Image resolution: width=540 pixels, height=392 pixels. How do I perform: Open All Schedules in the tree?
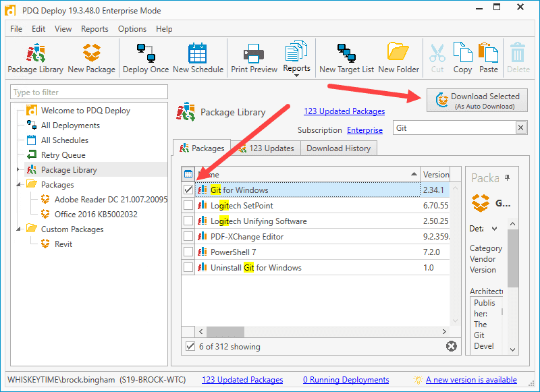(64, 140)
